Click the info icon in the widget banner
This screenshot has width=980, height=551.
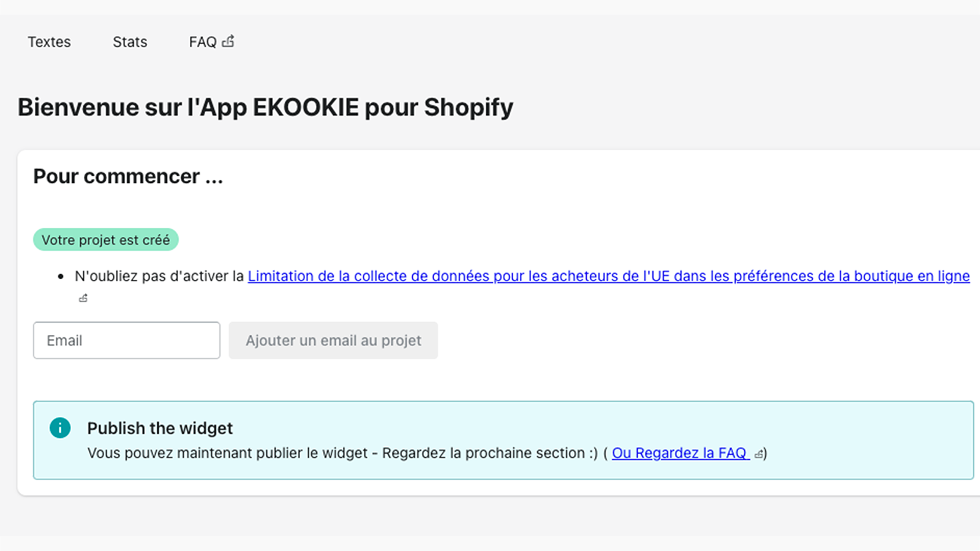point(60,427)
